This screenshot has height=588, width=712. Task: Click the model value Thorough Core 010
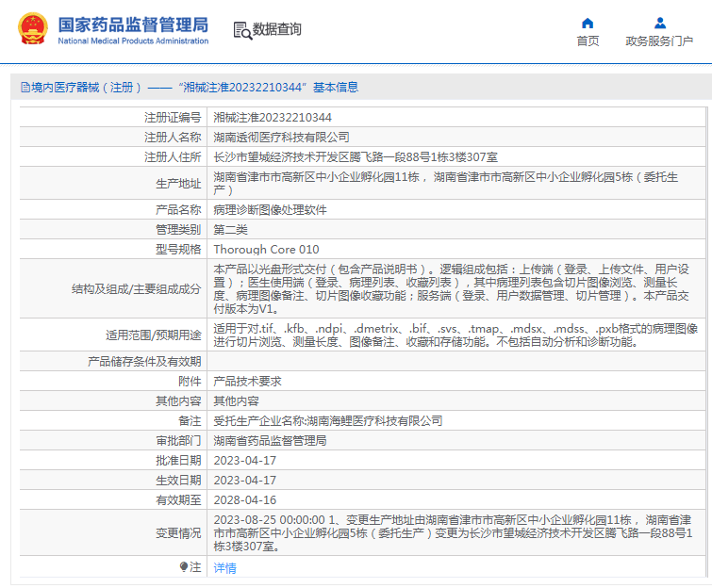coord(267,249)
